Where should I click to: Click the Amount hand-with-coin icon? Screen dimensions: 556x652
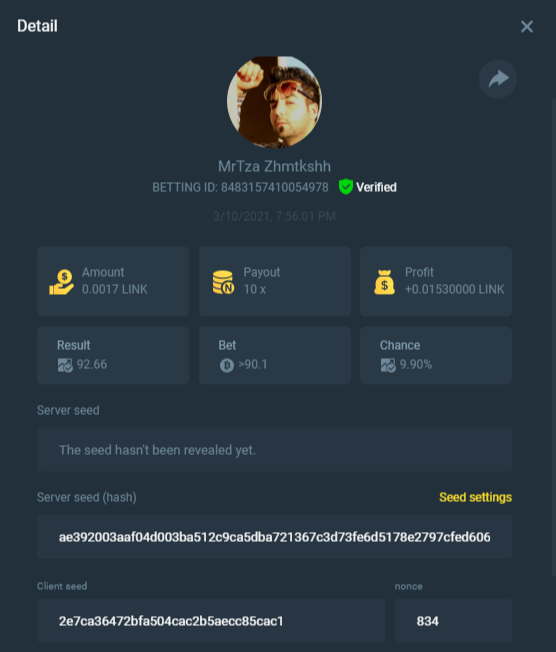62,282
